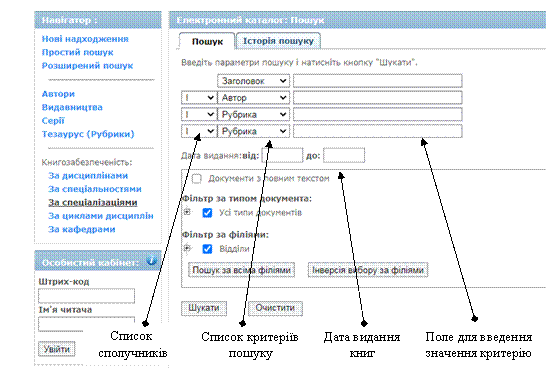The width and height of the screenshot is (557, 376).
Task: Open За циклами дисциплін link
Action: click(x=101, y=216)
